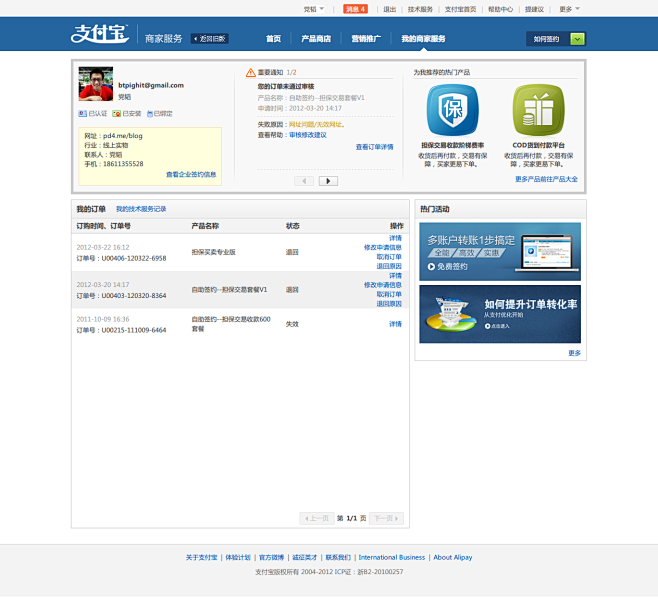This screenshot has width=658, height=608.
Task: Open the 体验计划 footer link
Action: pos(238,558)
